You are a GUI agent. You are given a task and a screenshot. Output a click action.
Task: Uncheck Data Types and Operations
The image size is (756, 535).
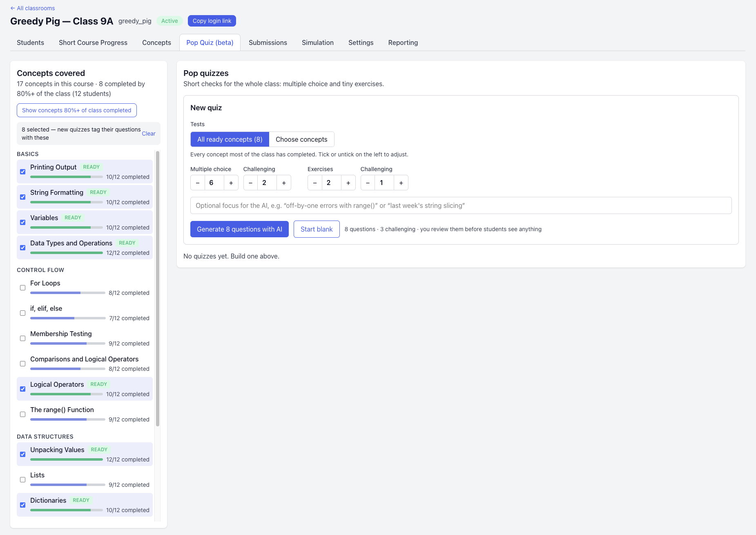23,248
